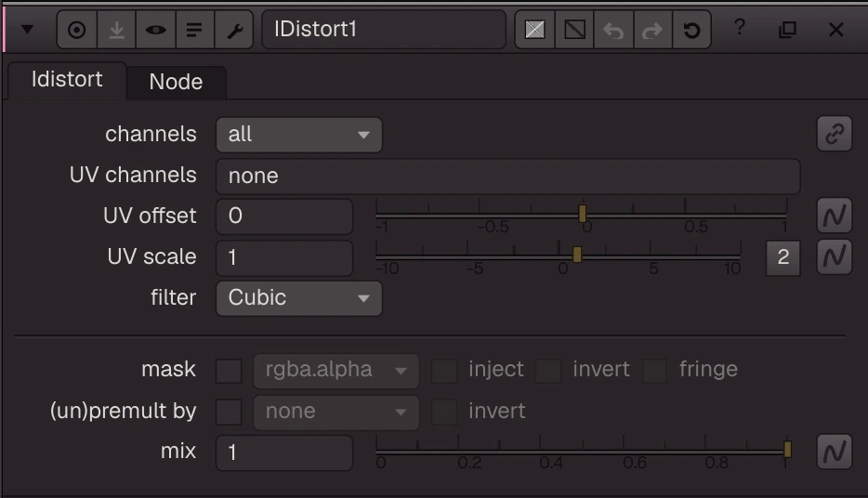868x498 pixels.
Task: Open the UV channels selector showing none
Action: 507,176
